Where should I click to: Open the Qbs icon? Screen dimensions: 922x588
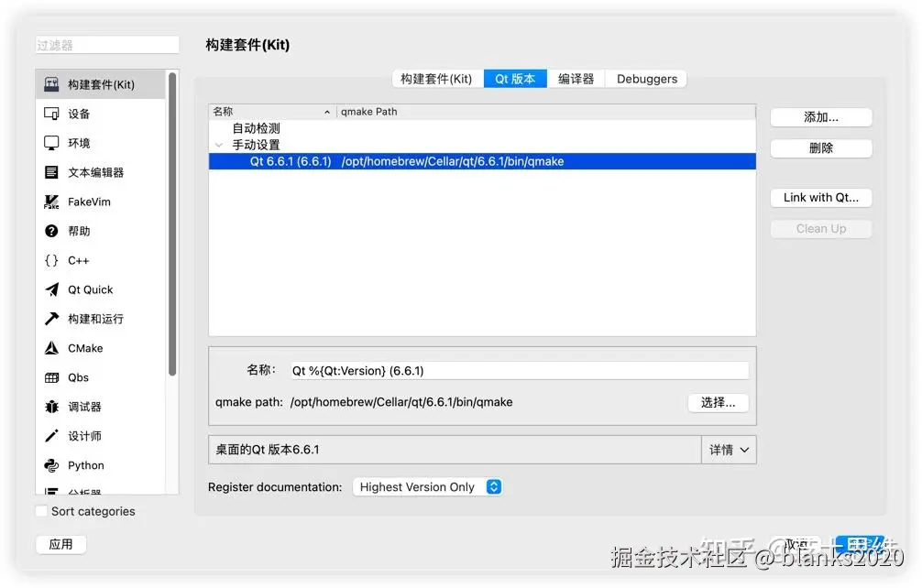pyautogui.click(x=51, y=377)
